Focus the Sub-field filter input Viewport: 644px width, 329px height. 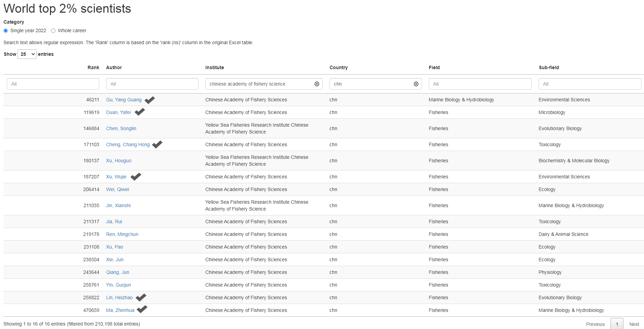(x=590, y=84)
